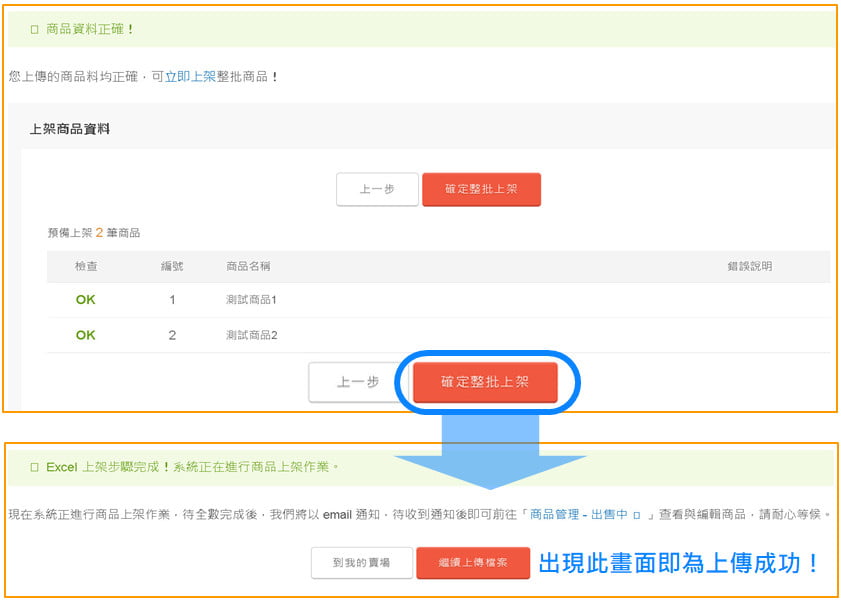841x603 pixels.
Task: Click the 編號 column header
Action: [172, 267]
